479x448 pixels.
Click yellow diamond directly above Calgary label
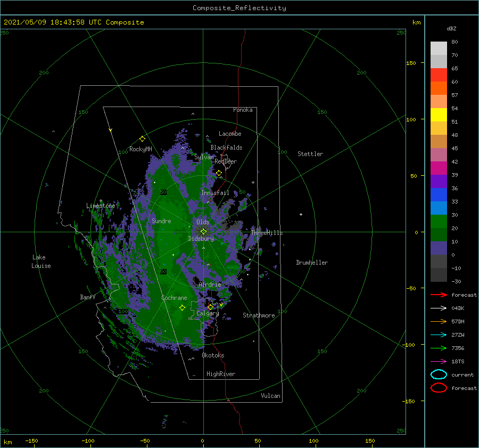[x=210, y=307]
